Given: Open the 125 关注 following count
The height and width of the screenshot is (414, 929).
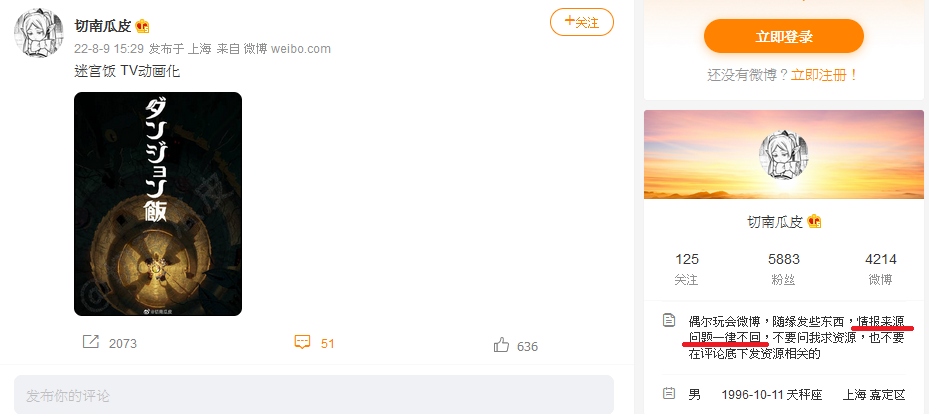Looking at the screenshot, I should pyautogui.click(x=687, y=269).
